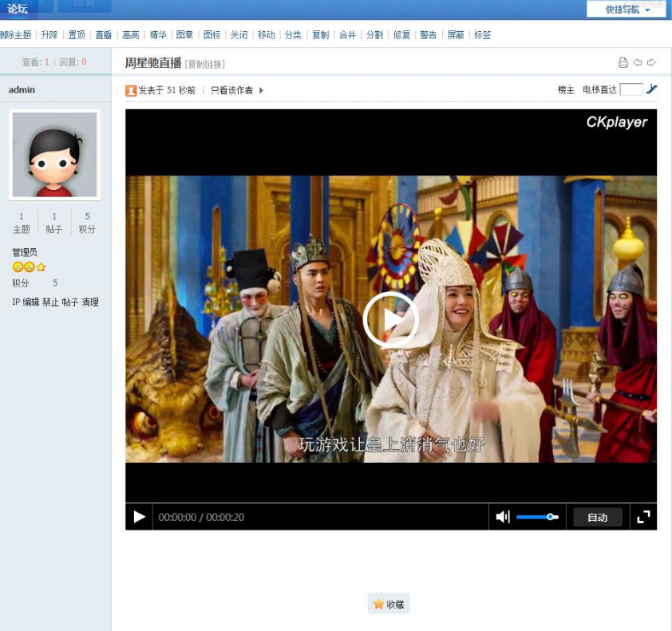Select the 合并 option
Viewport: 672px width, 631px height.
[x=347, y=34]
